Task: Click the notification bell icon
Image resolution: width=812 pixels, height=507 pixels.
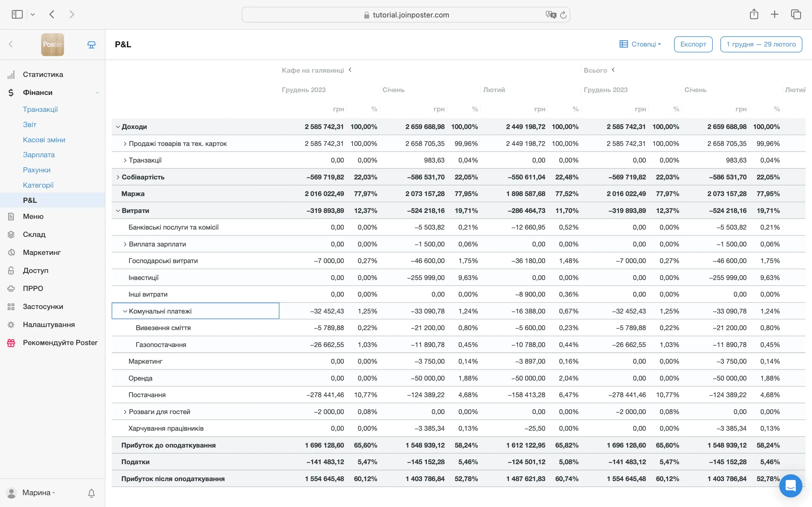Action: click(91, 493)
